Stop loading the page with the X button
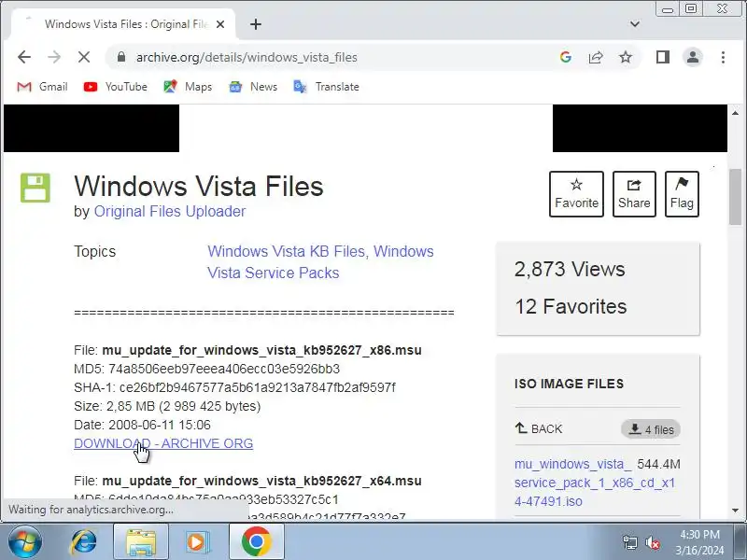747x560 pixels. click(84, 57)
